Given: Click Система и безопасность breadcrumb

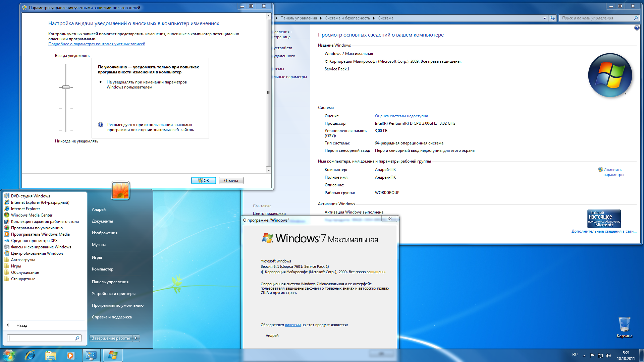Looking at the screenshot, I should point(347,18).
